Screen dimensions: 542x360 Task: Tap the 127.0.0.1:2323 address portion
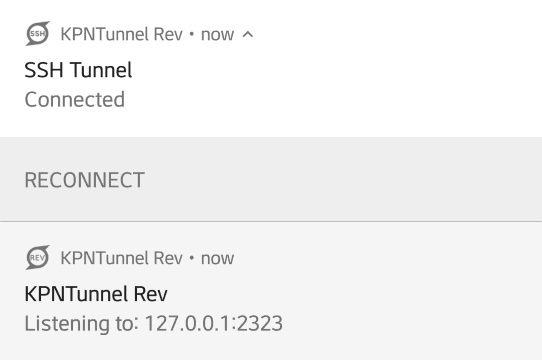(x=214, y=323)
